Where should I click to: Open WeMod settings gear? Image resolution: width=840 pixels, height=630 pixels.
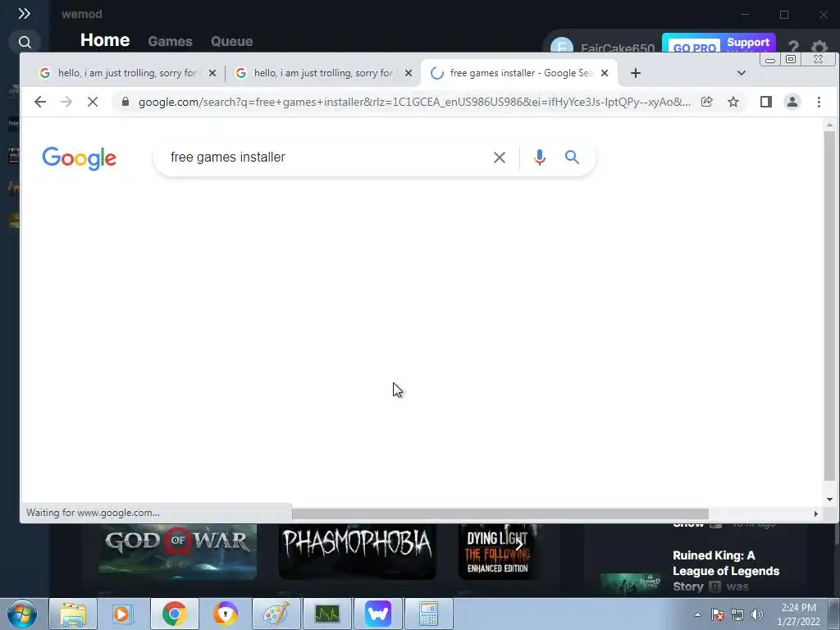click(x=819, y=46)
